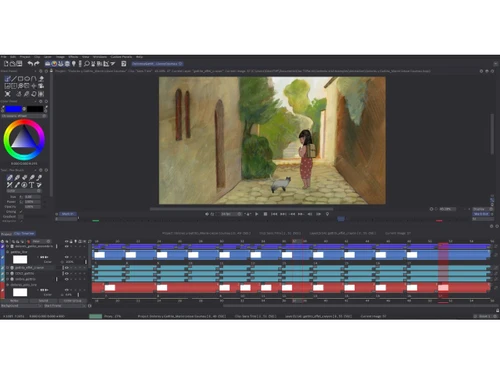Open the Chromatic Wheel mode dropdown
Screen dimensions: 500x375
[x=24, y=116]
